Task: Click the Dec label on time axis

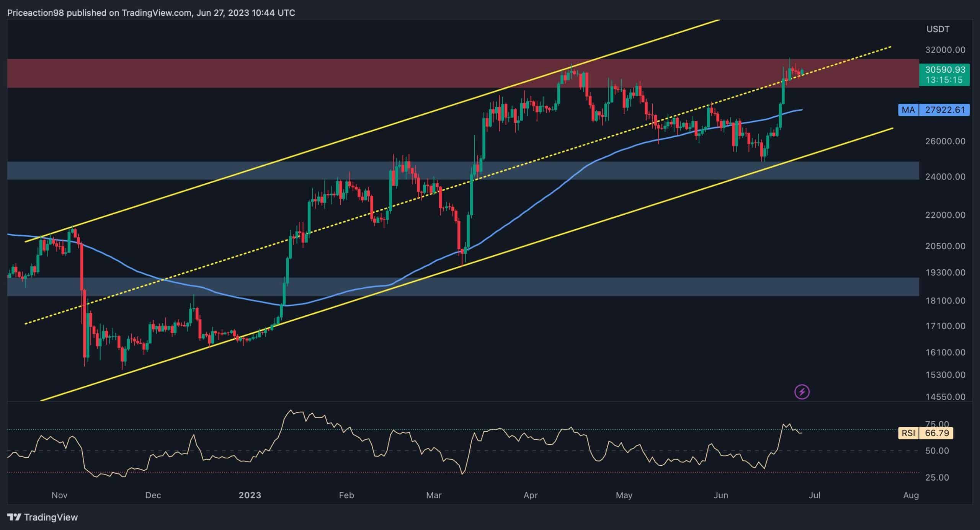Action: [153, 495]
